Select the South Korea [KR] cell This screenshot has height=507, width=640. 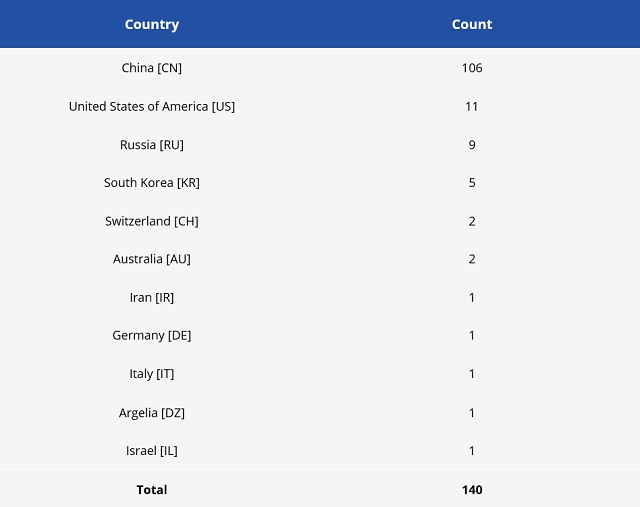pyautogui.click(x=152, y=183)
